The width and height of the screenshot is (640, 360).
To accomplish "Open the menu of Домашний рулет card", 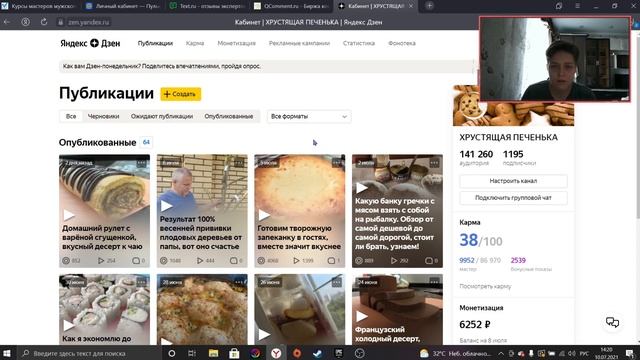I will (x=141, y=163).
